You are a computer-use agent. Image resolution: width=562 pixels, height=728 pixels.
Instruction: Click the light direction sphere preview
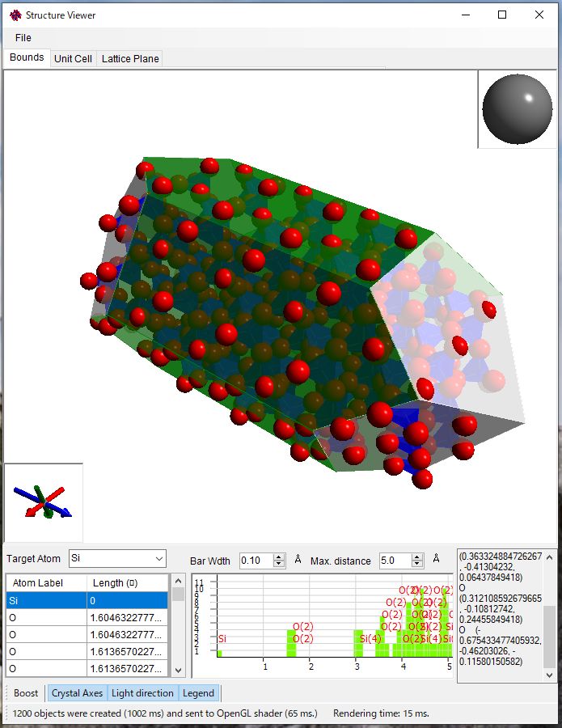click(517, 109)
